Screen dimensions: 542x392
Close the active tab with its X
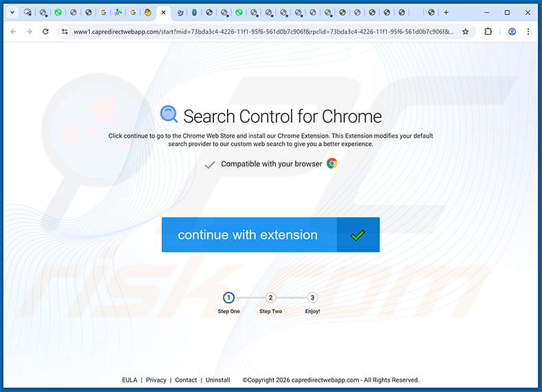[163, 12]
